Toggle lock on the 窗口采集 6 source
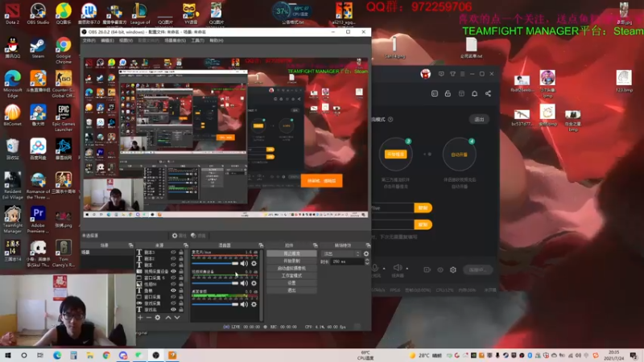644x362 pixels. [x=180, y=278]
